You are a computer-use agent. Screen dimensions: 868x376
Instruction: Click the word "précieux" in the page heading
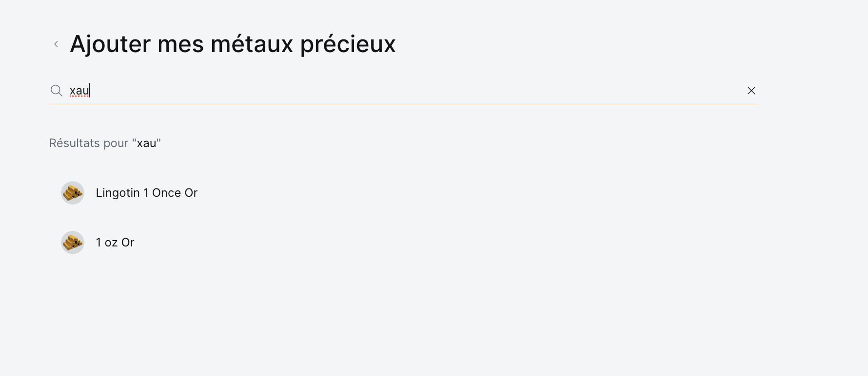348,44
